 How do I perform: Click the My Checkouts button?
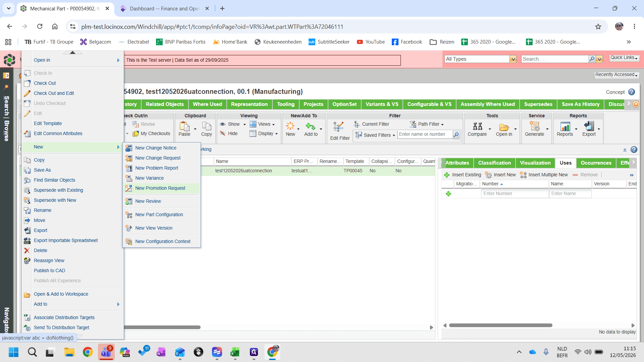(x=151, y=133)
